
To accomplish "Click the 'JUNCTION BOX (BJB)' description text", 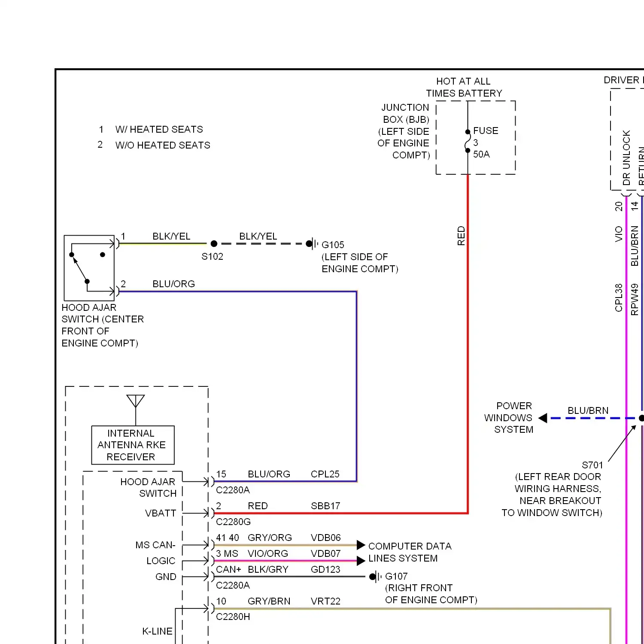I will coord(404,131).
